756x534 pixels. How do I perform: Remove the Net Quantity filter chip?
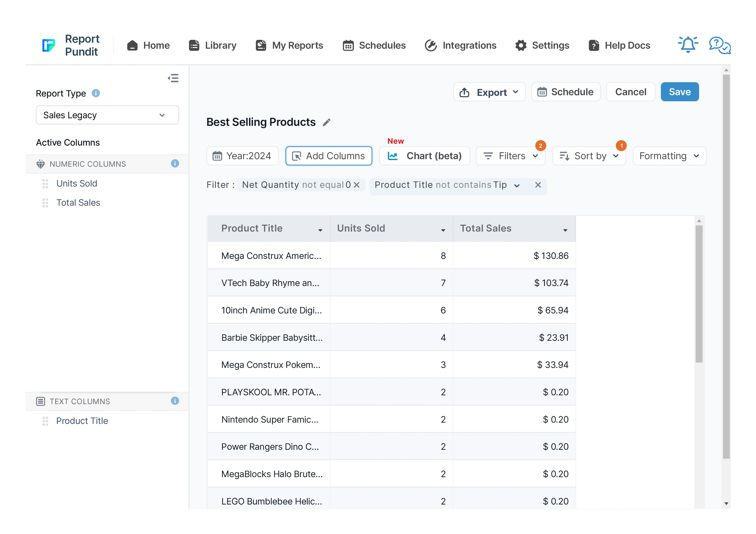357,185
